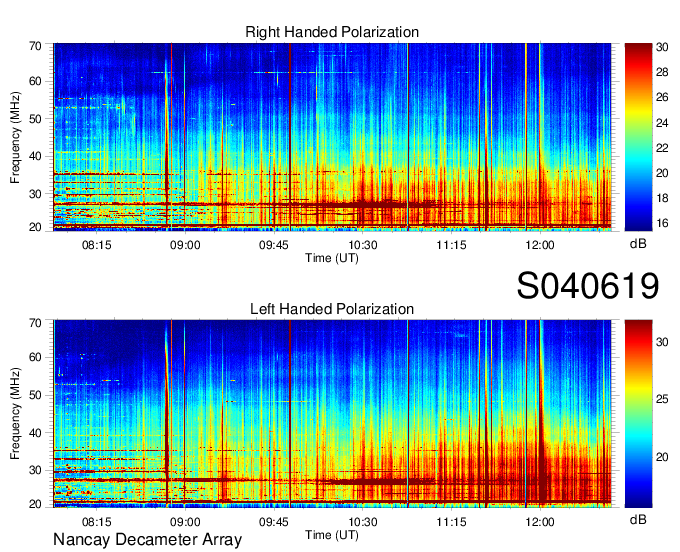Click "Time (UT)" under the left-handed plot

tap(332, 535)
